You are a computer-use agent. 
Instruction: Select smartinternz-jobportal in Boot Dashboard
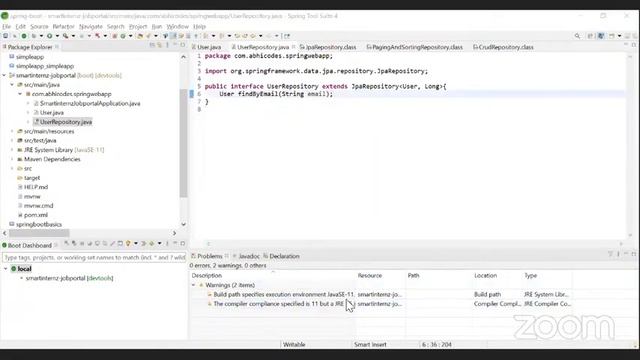(x=69, y=278)
